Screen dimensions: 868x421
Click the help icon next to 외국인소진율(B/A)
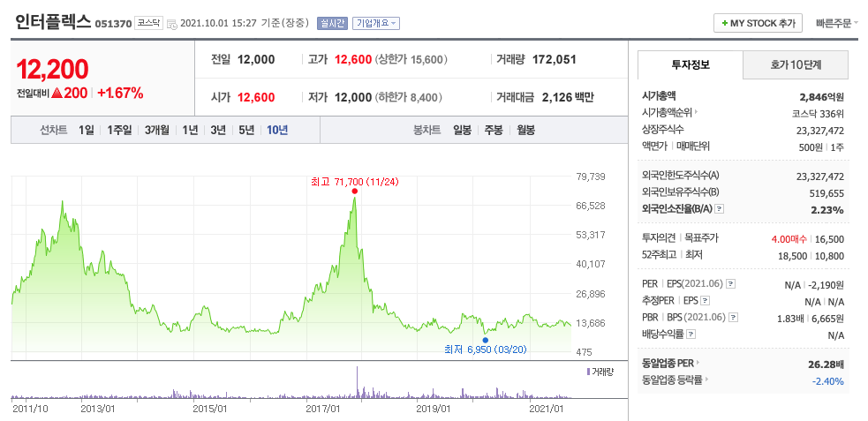point(719,210)
